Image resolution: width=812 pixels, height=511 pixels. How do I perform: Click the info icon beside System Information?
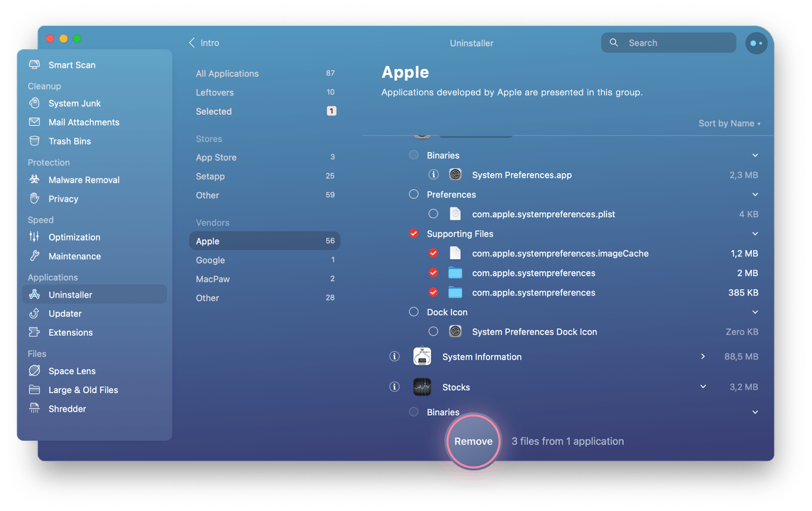click(x=394, y=357)
